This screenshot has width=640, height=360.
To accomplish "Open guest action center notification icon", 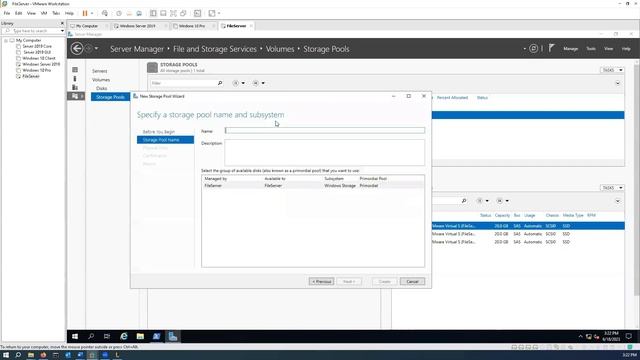I will pos(629,336).
